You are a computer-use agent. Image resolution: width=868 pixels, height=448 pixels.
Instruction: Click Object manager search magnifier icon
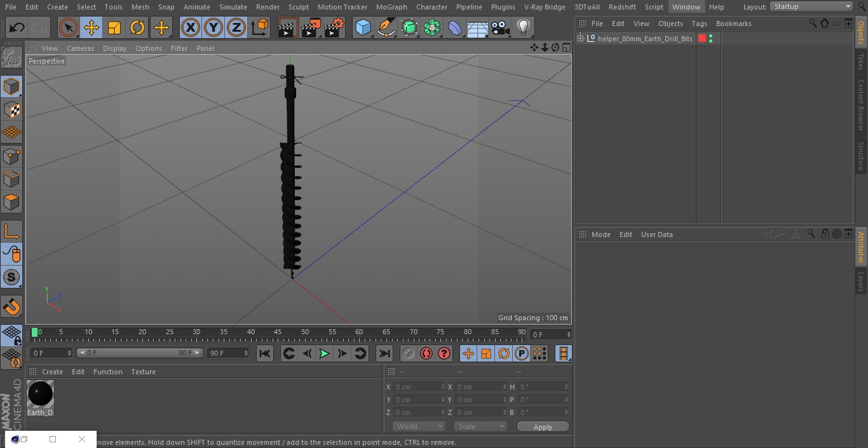point(813,23)
